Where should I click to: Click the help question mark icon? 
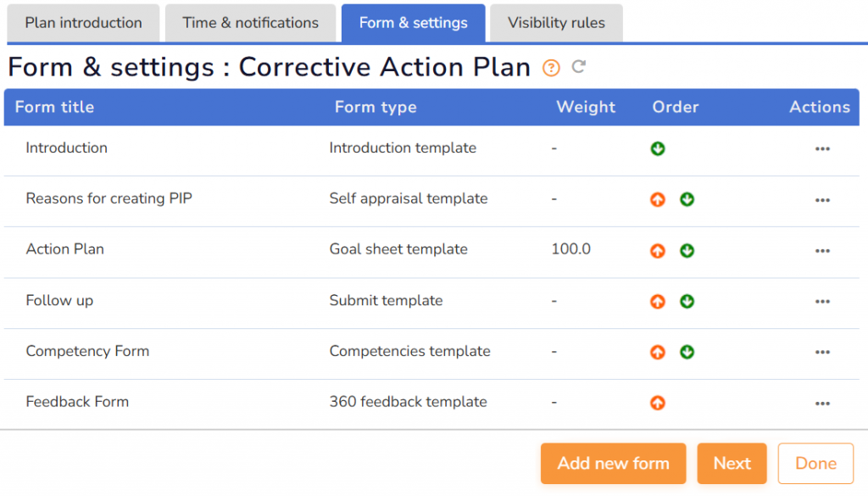(x=551, y=68)
